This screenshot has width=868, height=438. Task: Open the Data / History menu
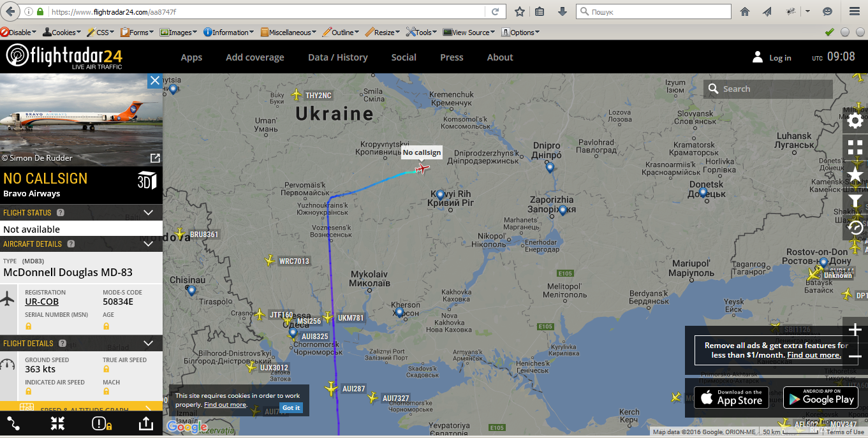(338, 57)
